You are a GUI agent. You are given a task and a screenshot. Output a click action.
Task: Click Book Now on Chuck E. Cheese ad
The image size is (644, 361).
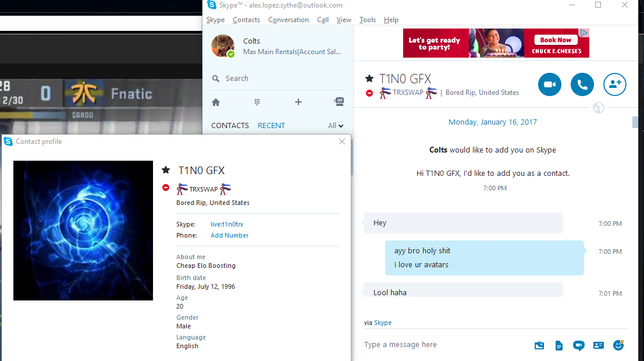tap(556, 40)
